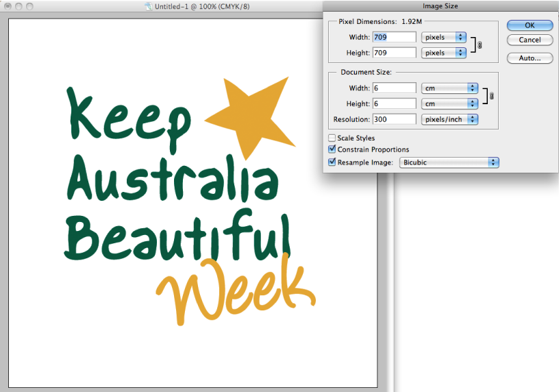The height and width of the screenshot is (392, 559).
Task: Open the pixels/inch resolution units dropdown
Action: [x=449, y=119]
